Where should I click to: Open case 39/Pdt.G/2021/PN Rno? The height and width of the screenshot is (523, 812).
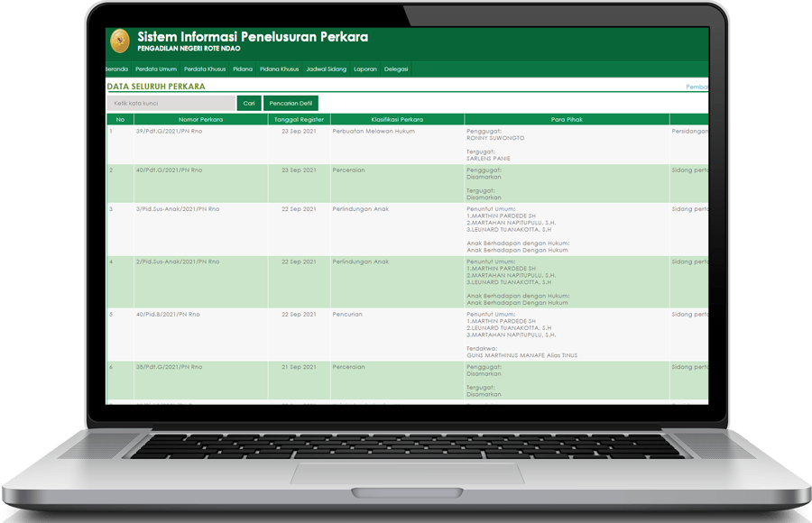coord(169,132)
